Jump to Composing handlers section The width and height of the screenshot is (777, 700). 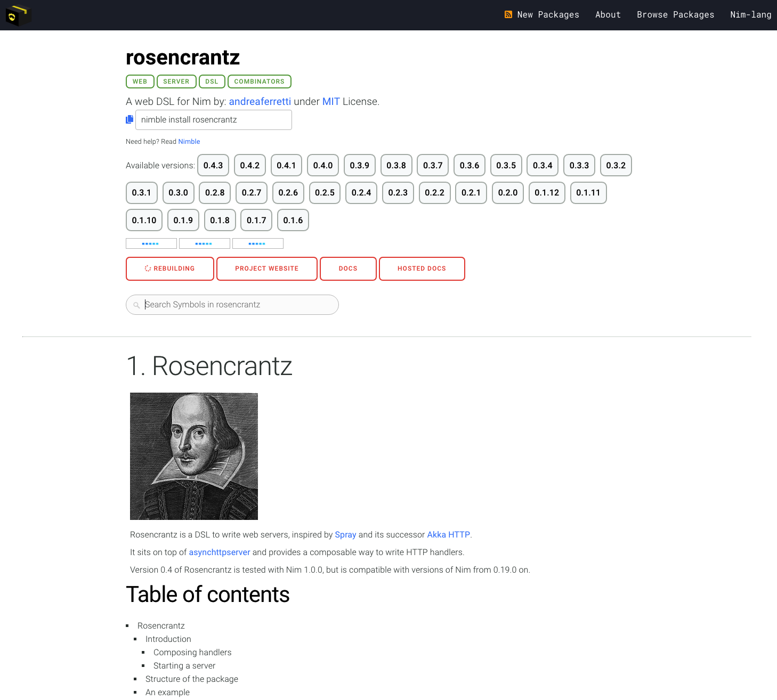coord(192,653)
